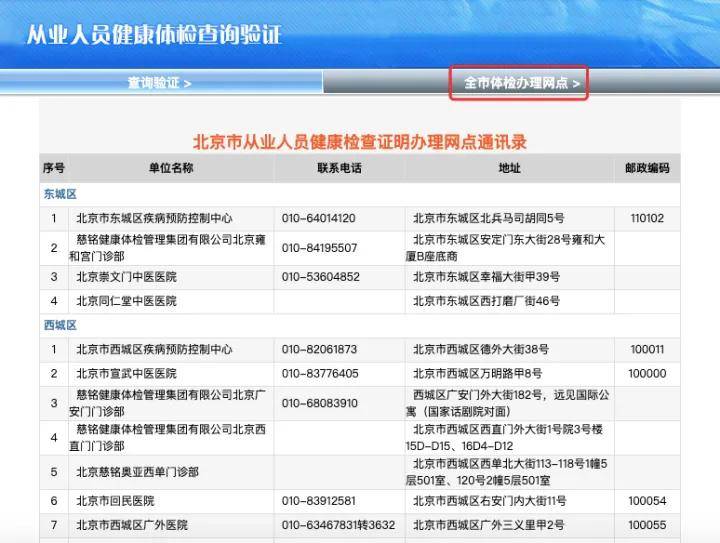Click phone number 010-82061873
The height and width of the screenshot is (543, 720).
click(319, 349)
